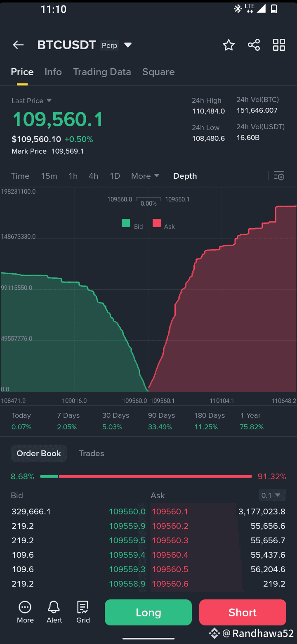Open the share icon
This screenshot has width=297, height=644.
click(x=254, y=45)
